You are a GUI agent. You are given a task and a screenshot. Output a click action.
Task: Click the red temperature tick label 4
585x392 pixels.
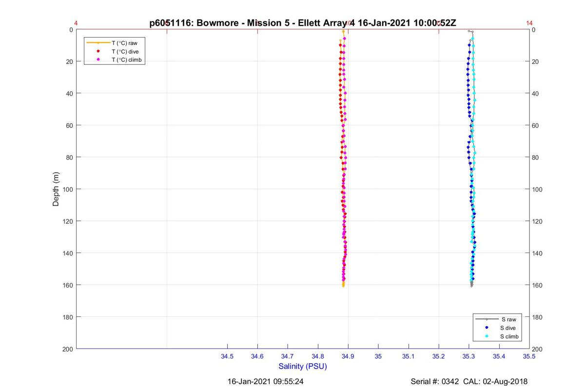click(x=76, y=23)
